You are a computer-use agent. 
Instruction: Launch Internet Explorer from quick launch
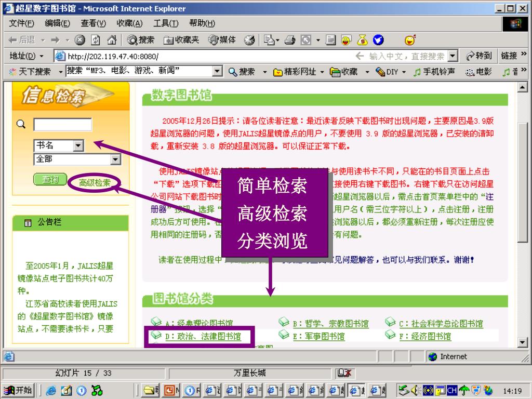(x=51, y=391)
